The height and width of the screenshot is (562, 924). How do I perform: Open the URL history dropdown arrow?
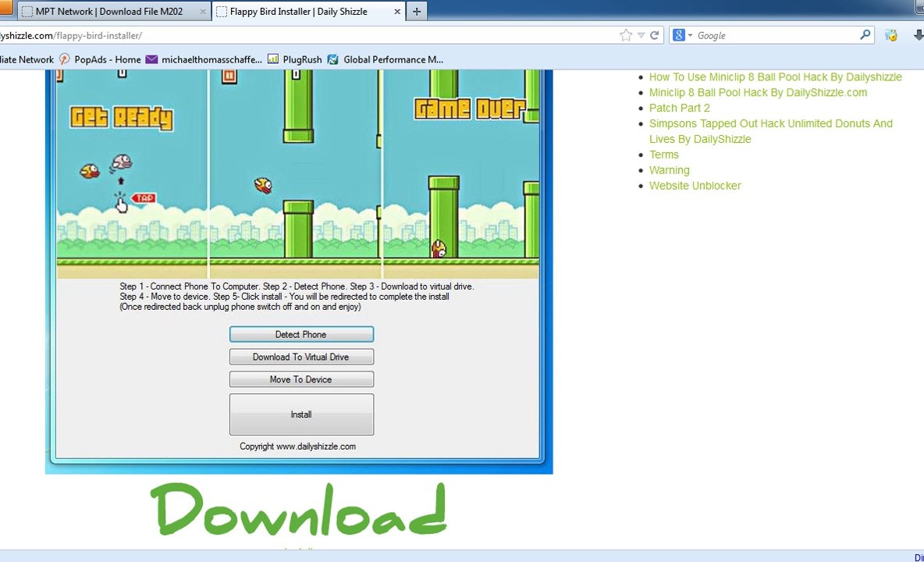[641, 35]
